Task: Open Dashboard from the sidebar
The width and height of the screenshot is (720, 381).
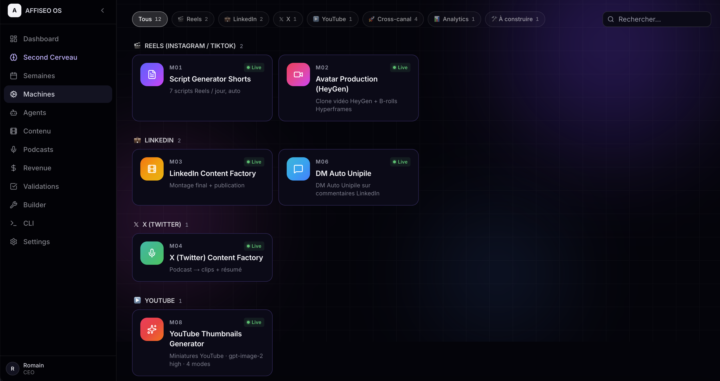Action: click(x=58, y=39)
